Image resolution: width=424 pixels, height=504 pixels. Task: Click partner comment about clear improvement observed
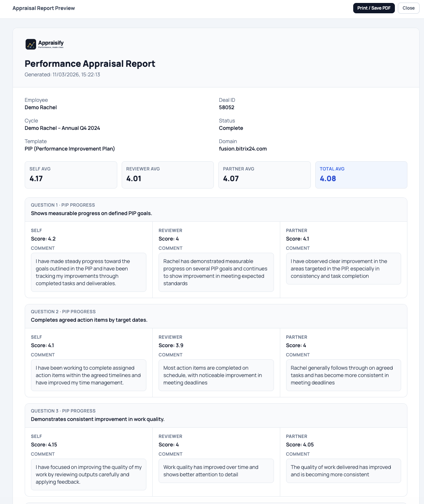pos(343,269)
